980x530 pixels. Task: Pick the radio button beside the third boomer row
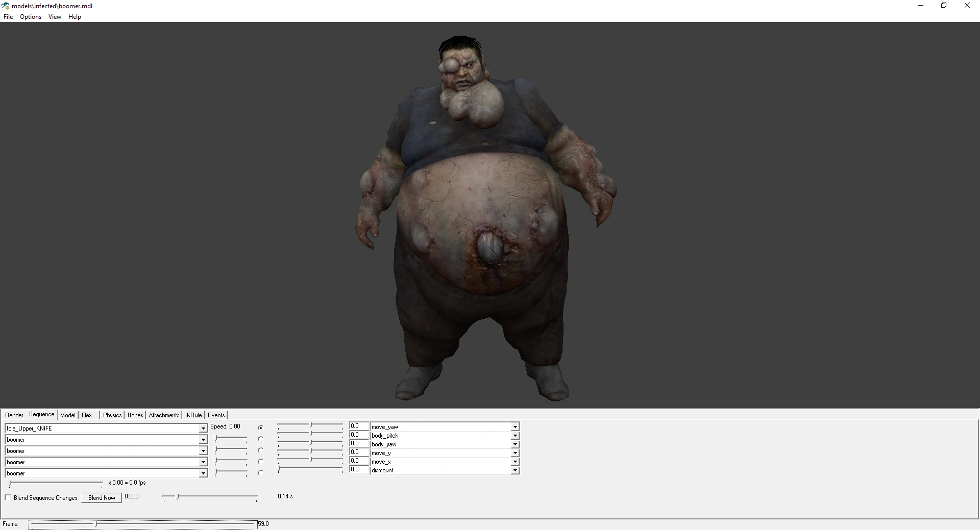pos(261,461)
